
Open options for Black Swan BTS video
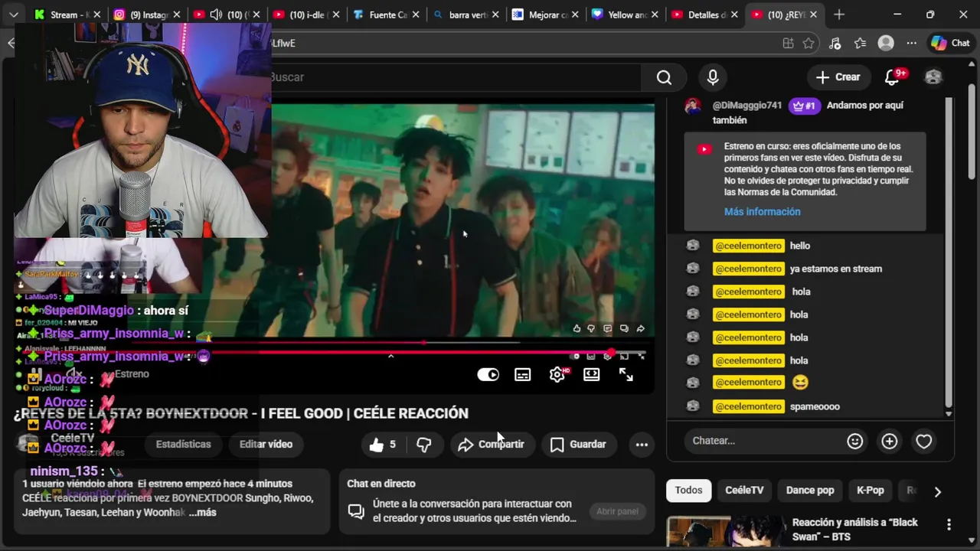(x=949, y=524)
